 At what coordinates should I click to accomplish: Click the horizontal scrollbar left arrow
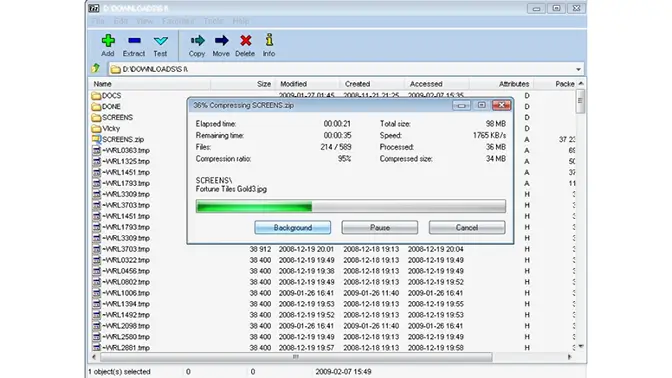point(94,357)
